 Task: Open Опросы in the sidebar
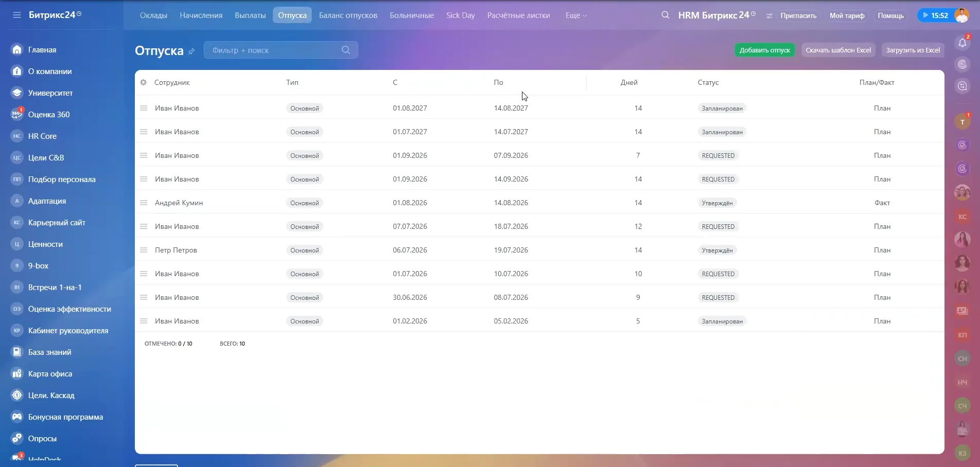[42, 439]
